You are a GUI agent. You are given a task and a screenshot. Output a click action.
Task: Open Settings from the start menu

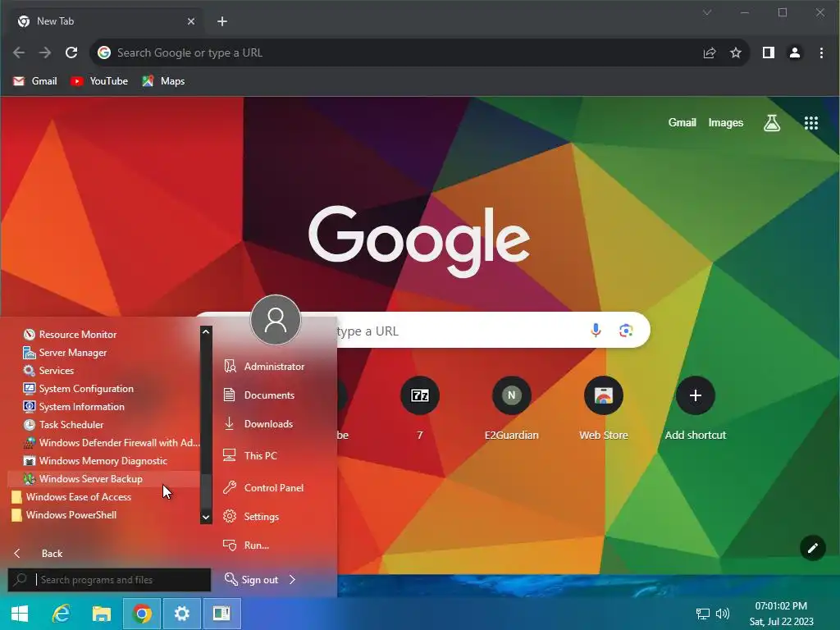(x=252, y=517)
